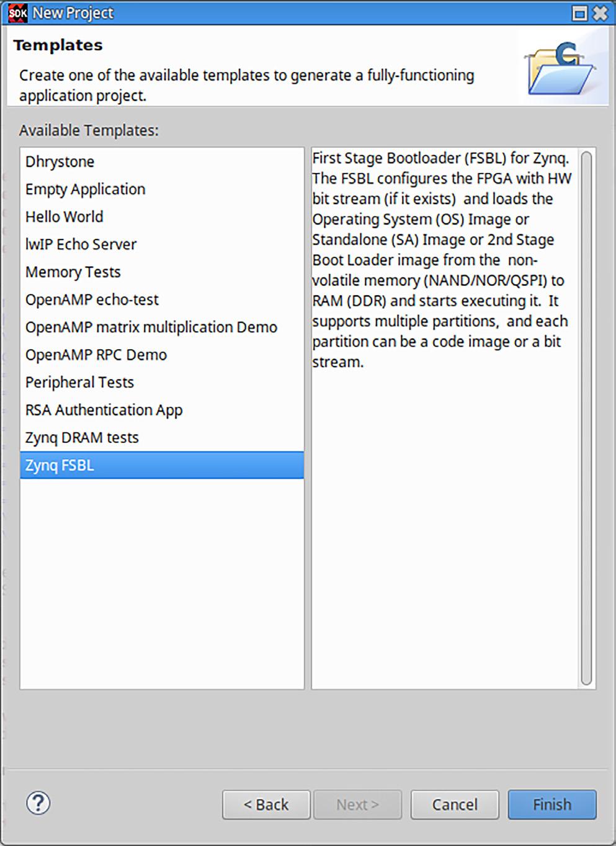Choose the Zynq DRAM tests template

pos(162,437)
